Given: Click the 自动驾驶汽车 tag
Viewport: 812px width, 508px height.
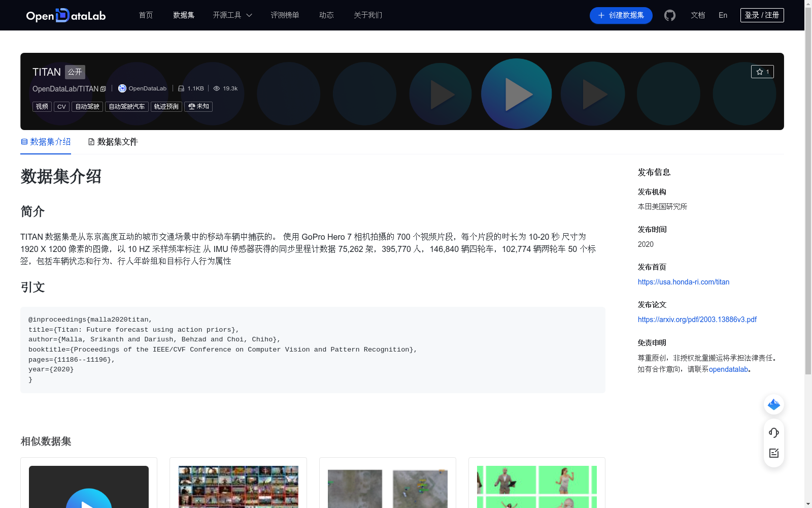Looking at the screenshot, I should pyautogui.click(x=127, y=107).
